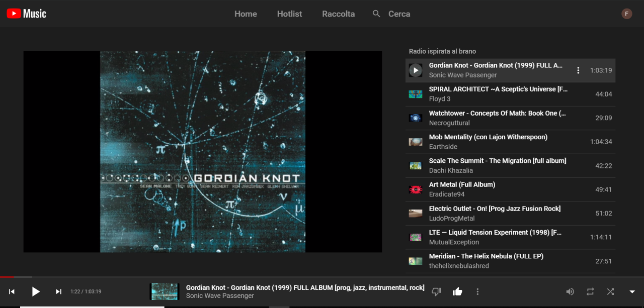644x308 pixels.
Task: Click the YouTube Music logo
Action: (x=26, y=14)
